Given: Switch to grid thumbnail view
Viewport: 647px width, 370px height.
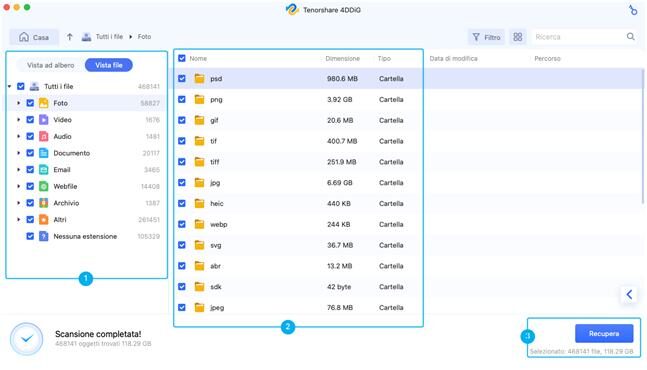Looking at the screenshot, I should (x=518, y=37).
